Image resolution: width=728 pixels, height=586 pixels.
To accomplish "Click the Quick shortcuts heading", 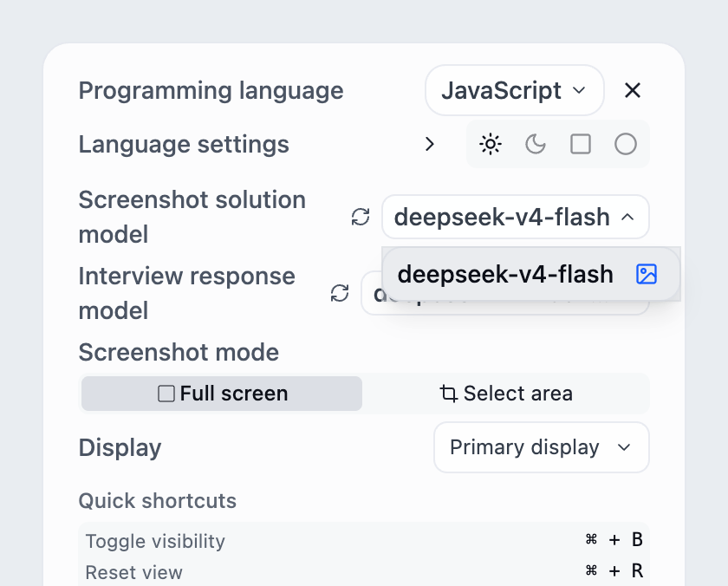I will (158, 501).
